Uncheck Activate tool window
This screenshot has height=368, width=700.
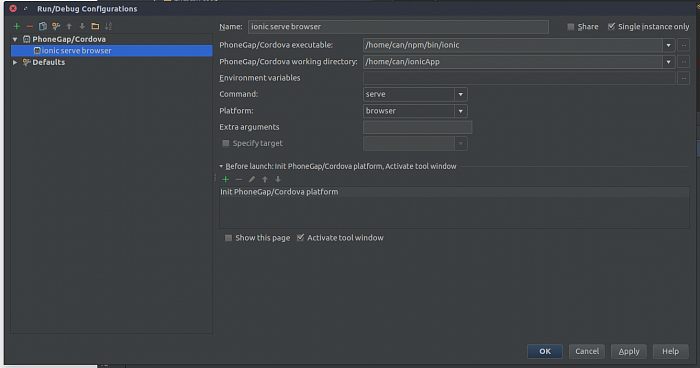tap(300, 238)
